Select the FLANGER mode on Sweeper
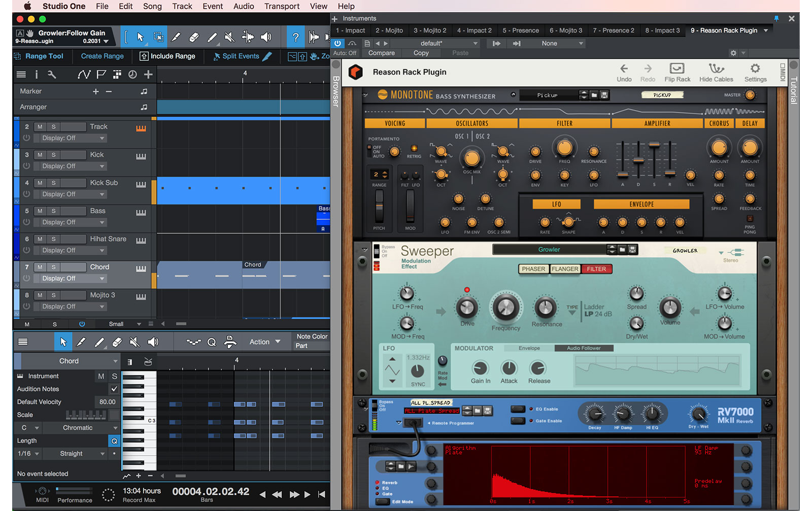The height and width of the screenshot is (511, 812). [565, 269]
